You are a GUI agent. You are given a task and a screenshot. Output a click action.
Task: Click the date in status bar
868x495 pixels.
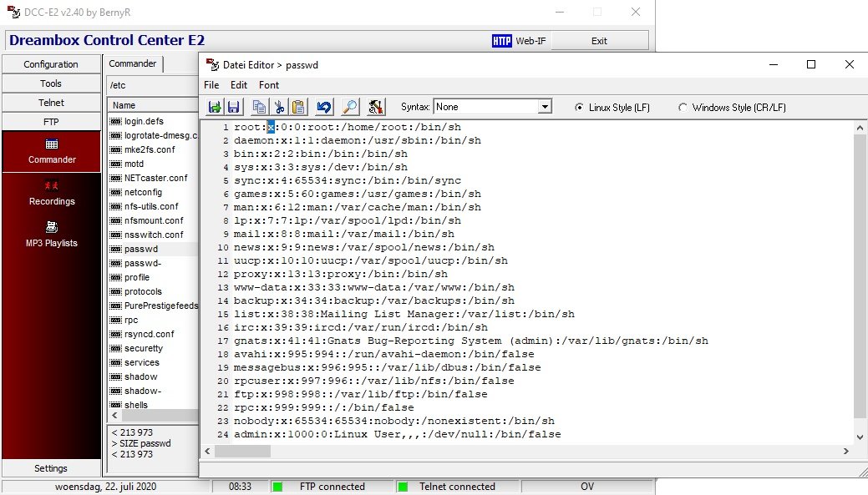tap(105, 487)
